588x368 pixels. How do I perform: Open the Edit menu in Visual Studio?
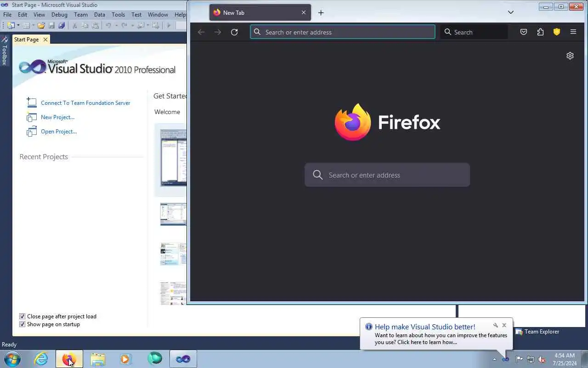point(23,15)
